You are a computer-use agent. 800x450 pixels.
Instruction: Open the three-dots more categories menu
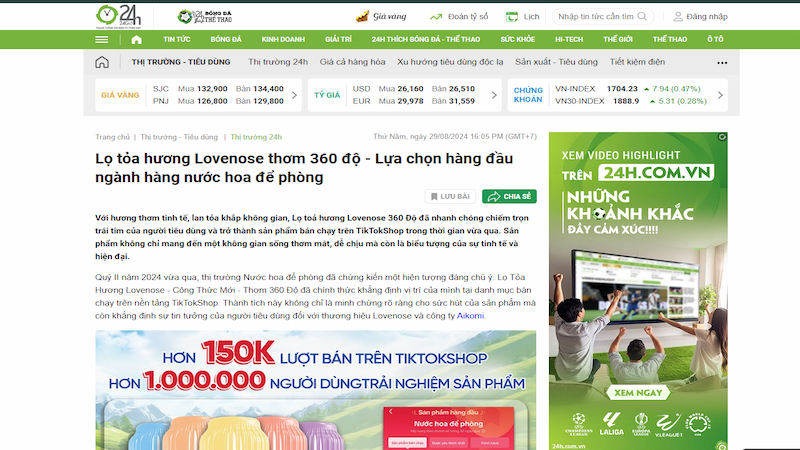click(722, 63)
